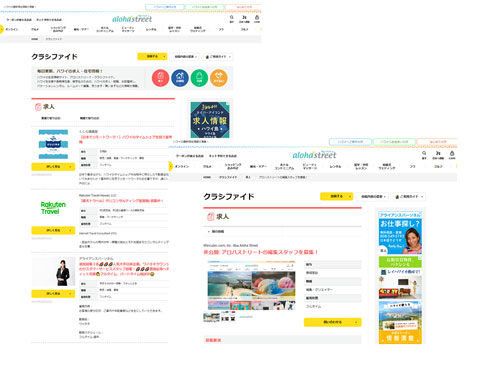Image resolution: width=494 pixels, height=380 pixels.
Task: Click the 求人情報 ハワイ島 ad banner
Action: [x=210, y=120]
